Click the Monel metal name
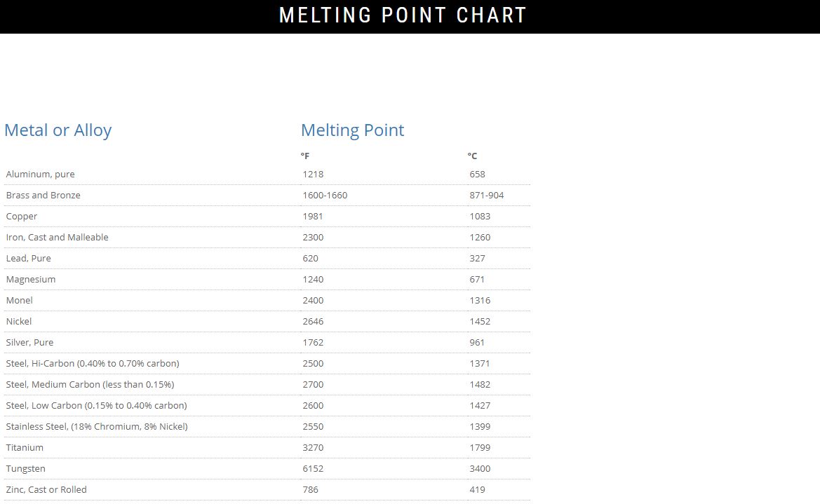The image size is (820, 504). tap(20, 301)
